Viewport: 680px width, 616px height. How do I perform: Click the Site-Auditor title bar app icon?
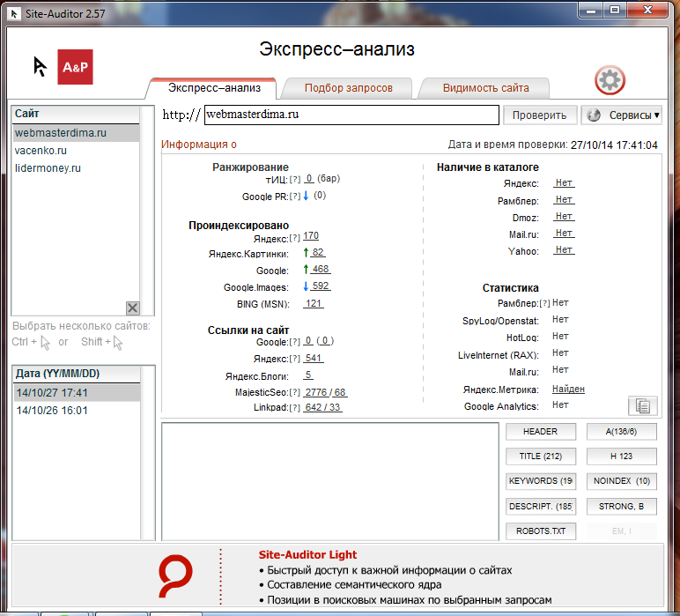click(x=14, y=14)
